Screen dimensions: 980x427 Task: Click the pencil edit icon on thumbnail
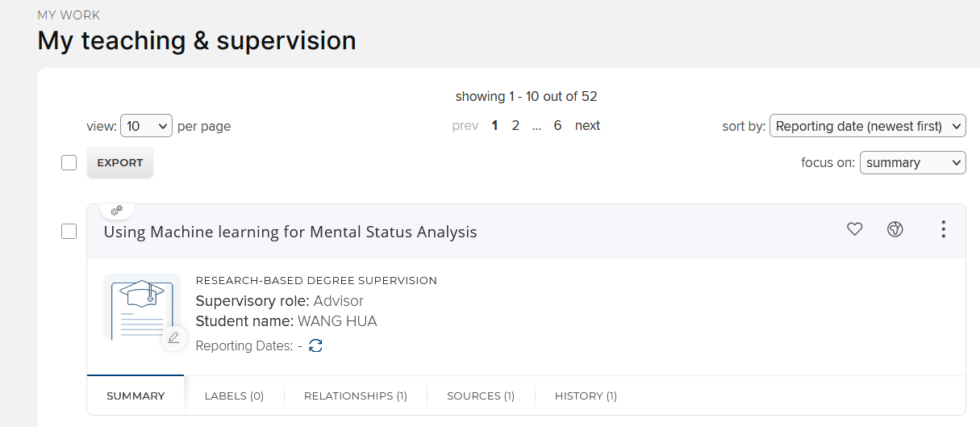coord(173,337)
